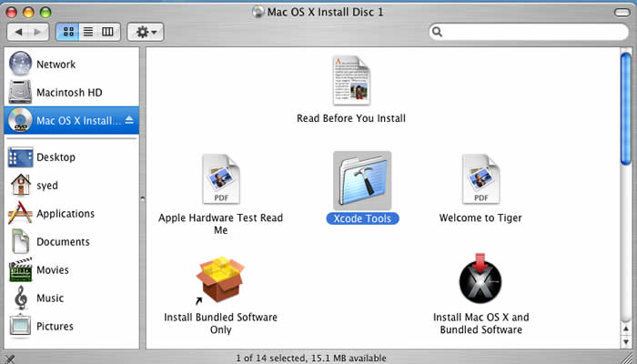Click the read-only crossed pencil status icon

click(x=9, y=359)
